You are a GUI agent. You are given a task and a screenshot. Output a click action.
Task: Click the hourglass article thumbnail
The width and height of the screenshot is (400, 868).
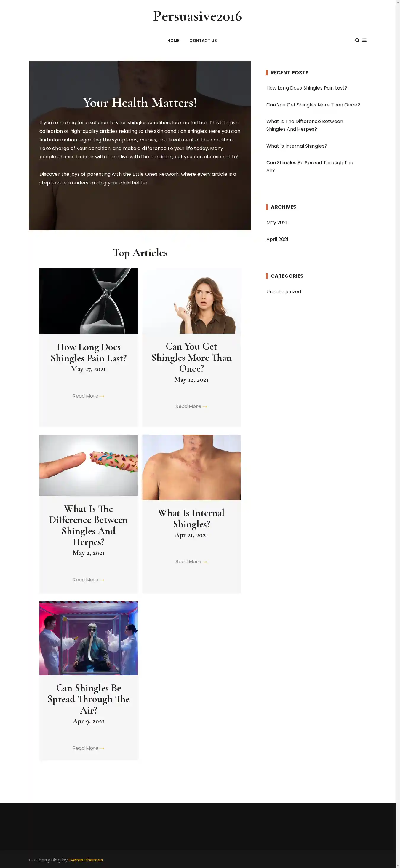coord(89,301)
